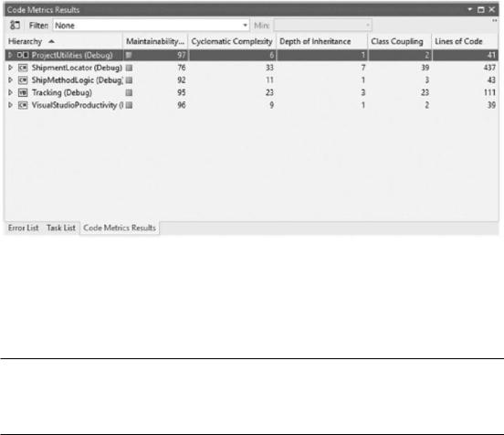Click lines of code value 41
The height and width of the screenshot is (435, 504).
491,55
